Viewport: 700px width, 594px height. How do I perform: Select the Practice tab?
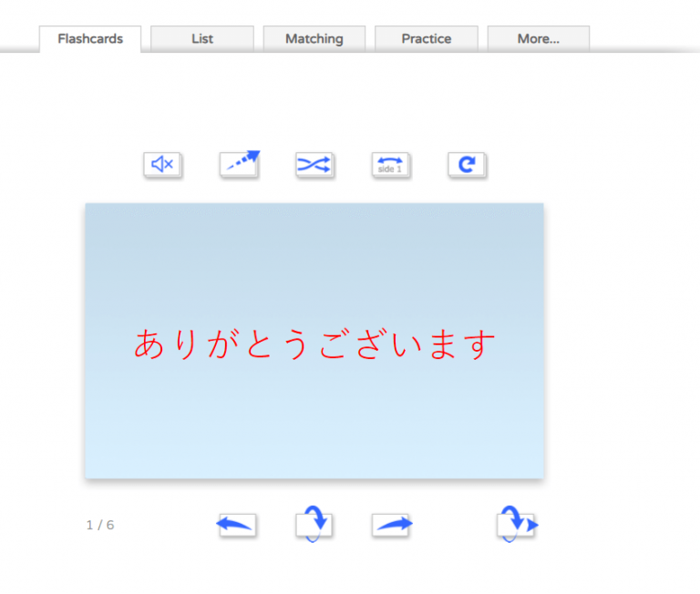click(427, 39)
